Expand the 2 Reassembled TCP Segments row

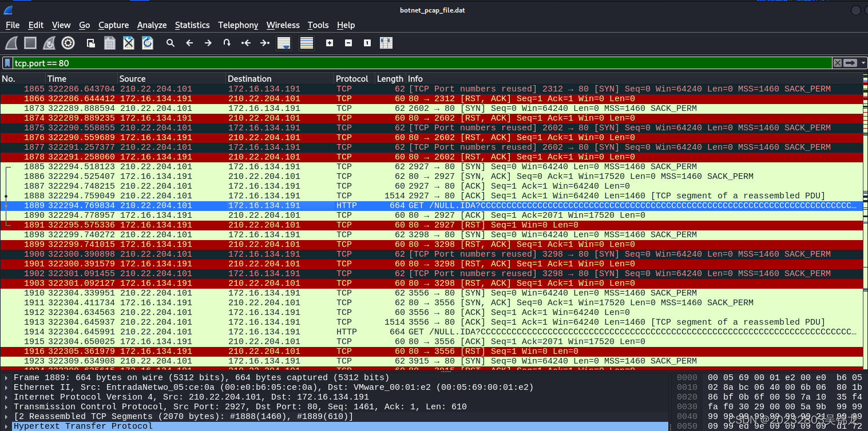[7, 417]
